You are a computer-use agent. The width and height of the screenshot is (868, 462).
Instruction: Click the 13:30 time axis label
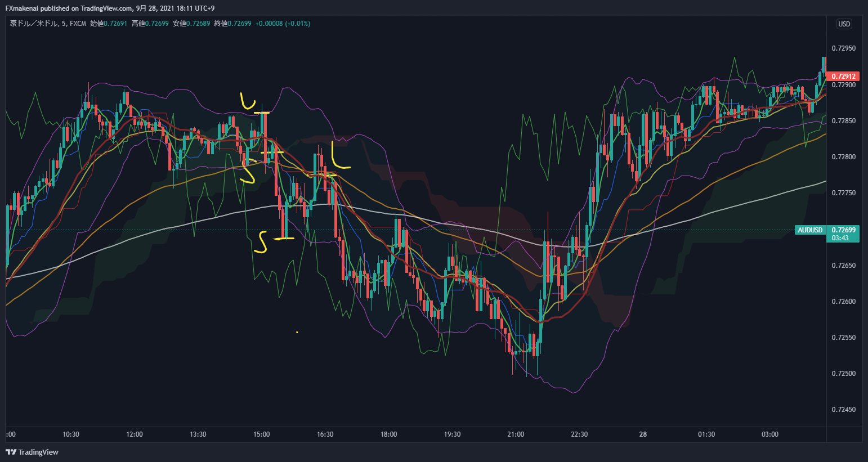pyautogui.click(x=198, y=434)
